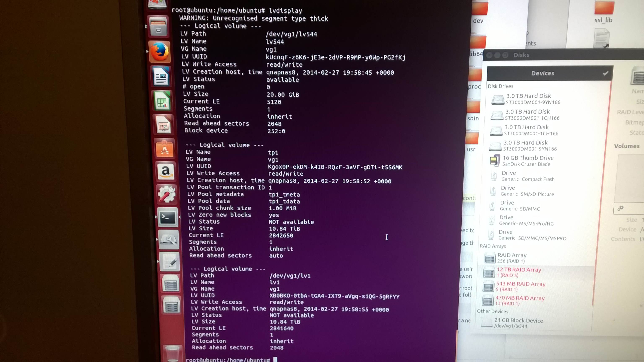Click the Devices checkmark button in Disks
The image size is (644, 362).
[605, 73]
